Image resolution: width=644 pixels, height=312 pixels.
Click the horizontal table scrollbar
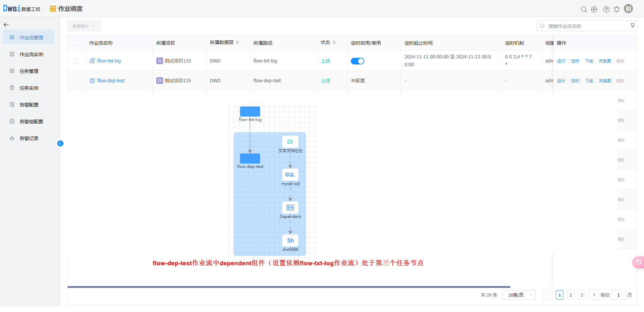[288, 287]
